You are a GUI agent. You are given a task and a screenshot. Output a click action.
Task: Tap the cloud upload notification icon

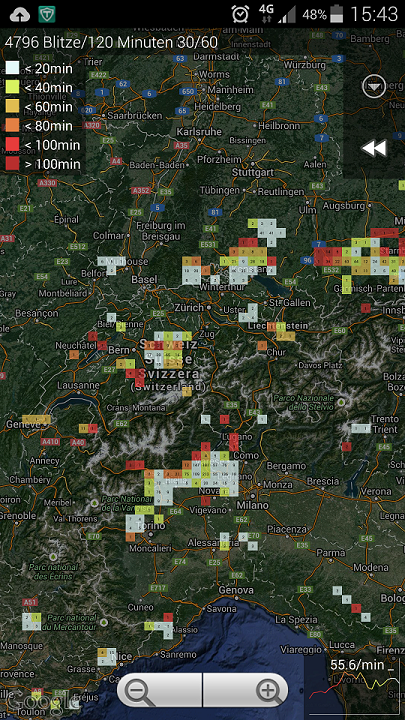20,14
